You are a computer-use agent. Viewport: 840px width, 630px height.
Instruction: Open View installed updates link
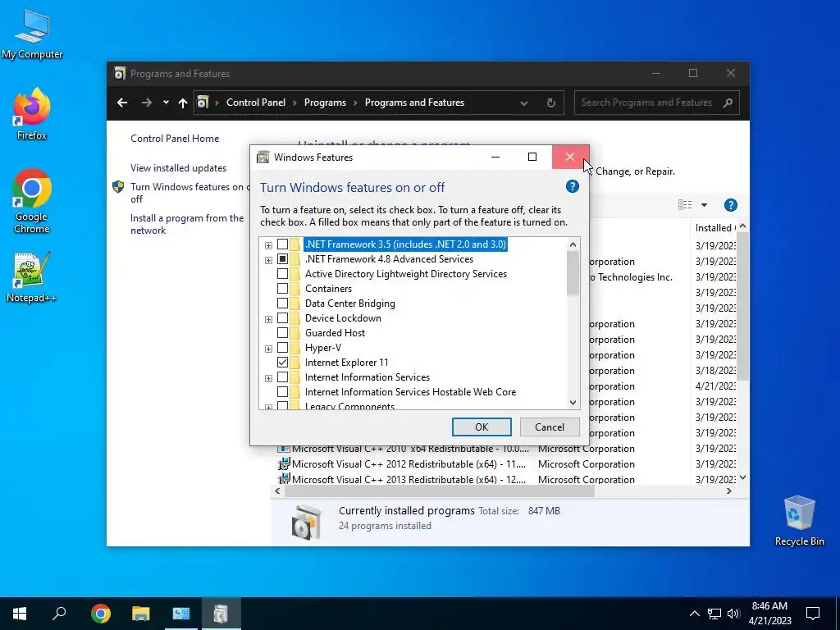point(178,167)
